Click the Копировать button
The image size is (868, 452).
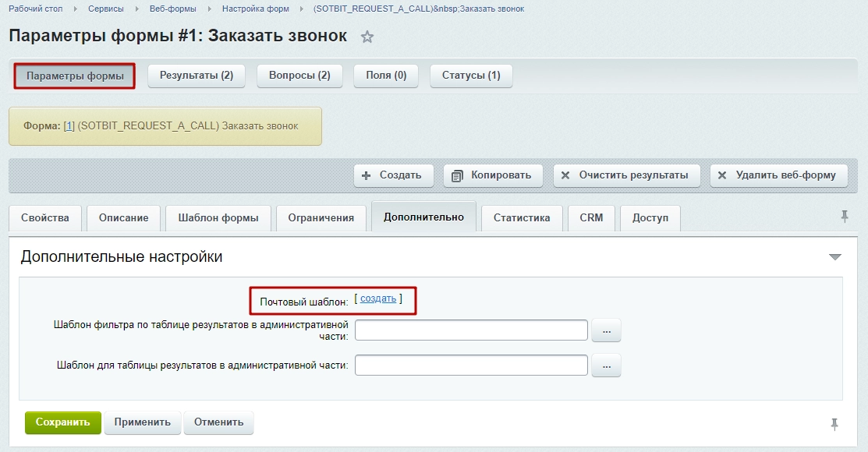pyautogui.click(x=493, y=175)
